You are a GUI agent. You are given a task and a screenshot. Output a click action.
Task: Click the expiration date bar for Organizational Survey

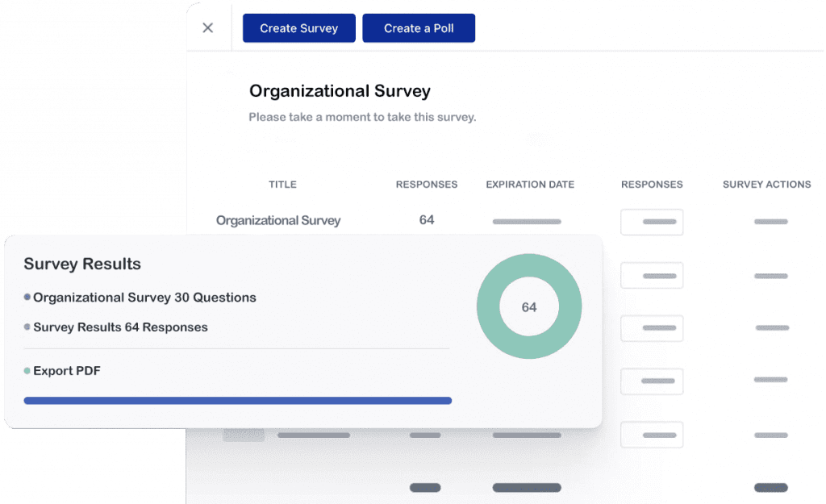[527, 221]
